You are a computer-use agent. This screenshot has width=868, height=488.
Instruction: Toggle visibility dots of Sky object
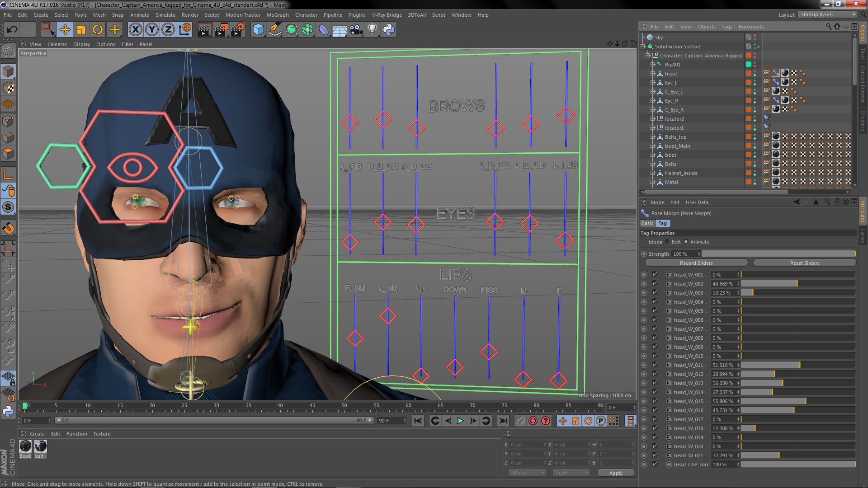(755, 38)
